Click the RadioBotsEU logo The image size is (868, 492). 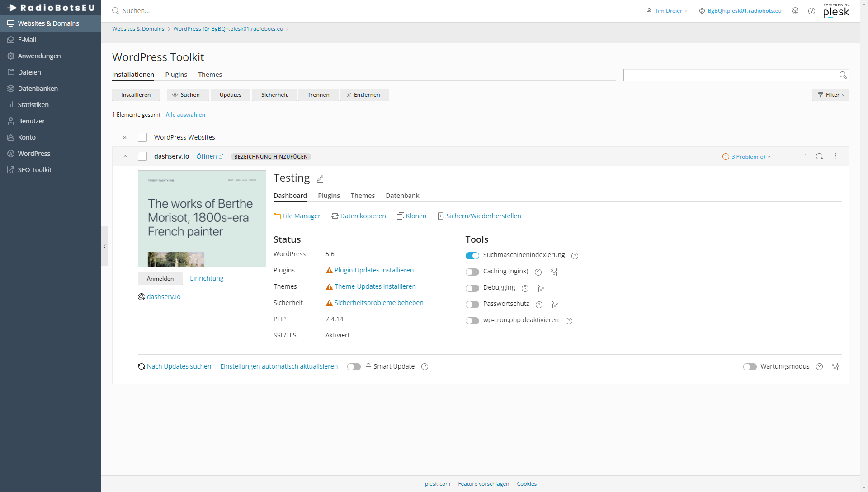[x=51, y=8]
